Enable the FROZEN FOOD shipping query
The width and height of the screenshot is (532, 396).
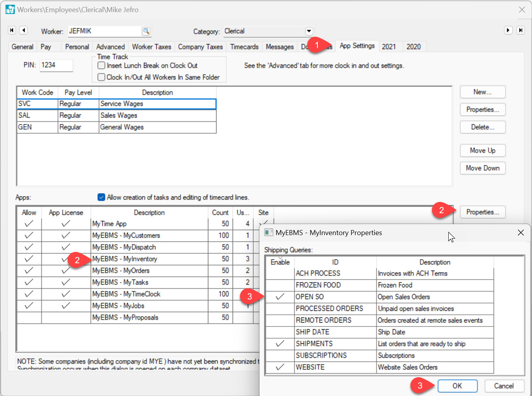pyautogui.click(x=280, y=285)
